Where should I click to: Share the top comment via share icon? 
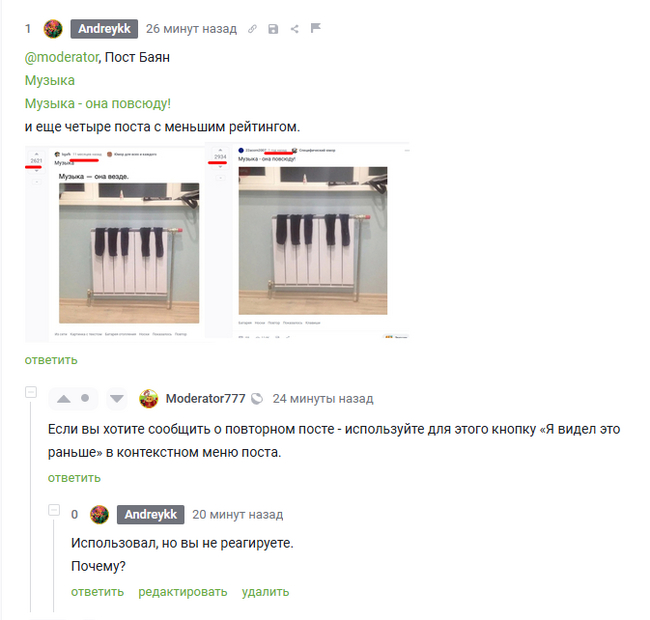click(294, 29)
